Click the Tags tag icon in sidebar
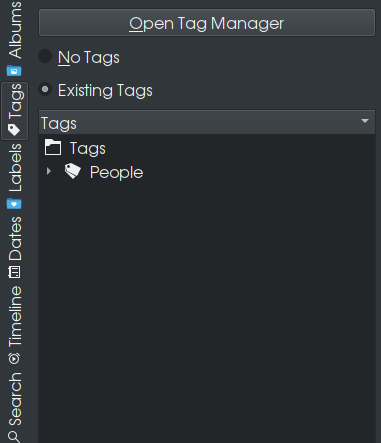Image resolution: width=381 pixels, height=443 pixels. tap(14, 129)
